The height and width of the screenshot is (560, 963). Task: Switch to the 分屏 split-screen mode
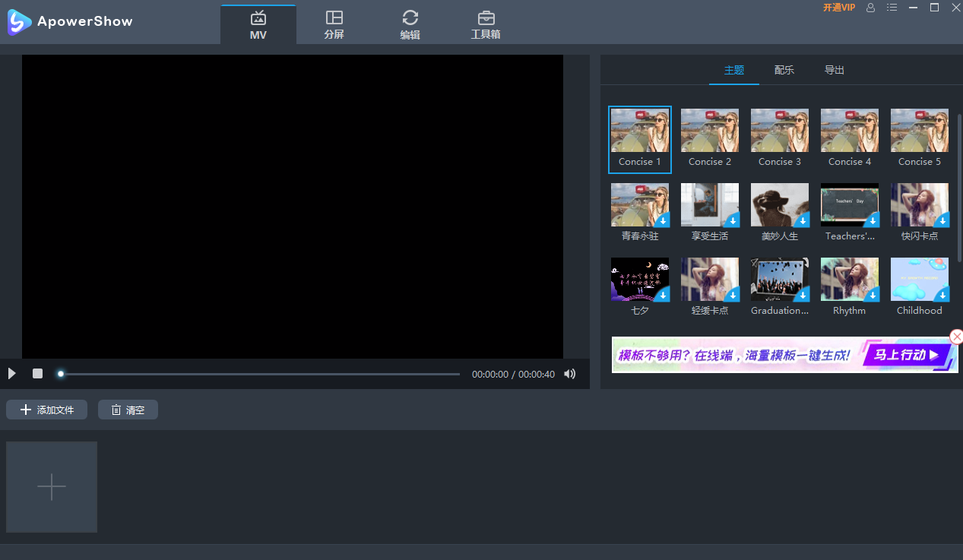[334, 24]
